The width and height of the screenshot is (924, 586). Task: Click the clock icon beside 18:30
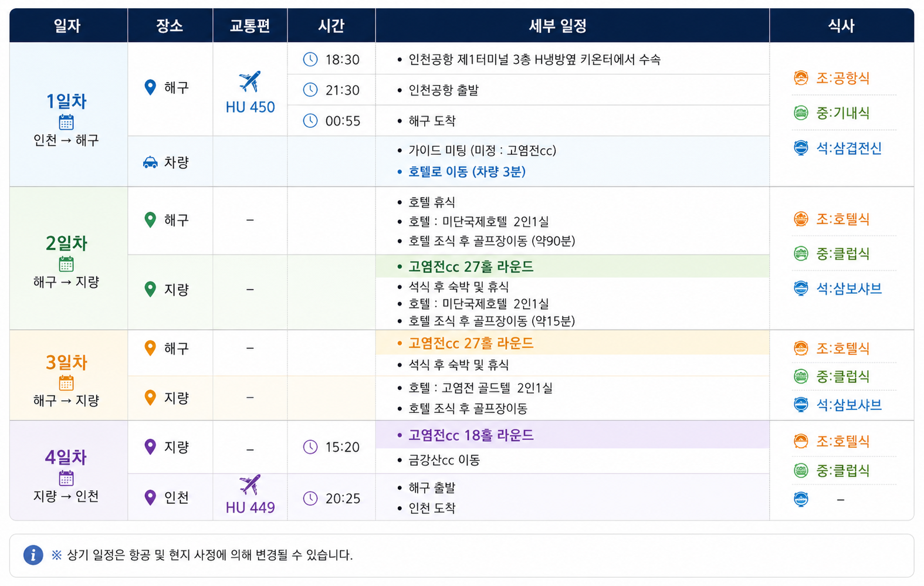pos(310,59)
